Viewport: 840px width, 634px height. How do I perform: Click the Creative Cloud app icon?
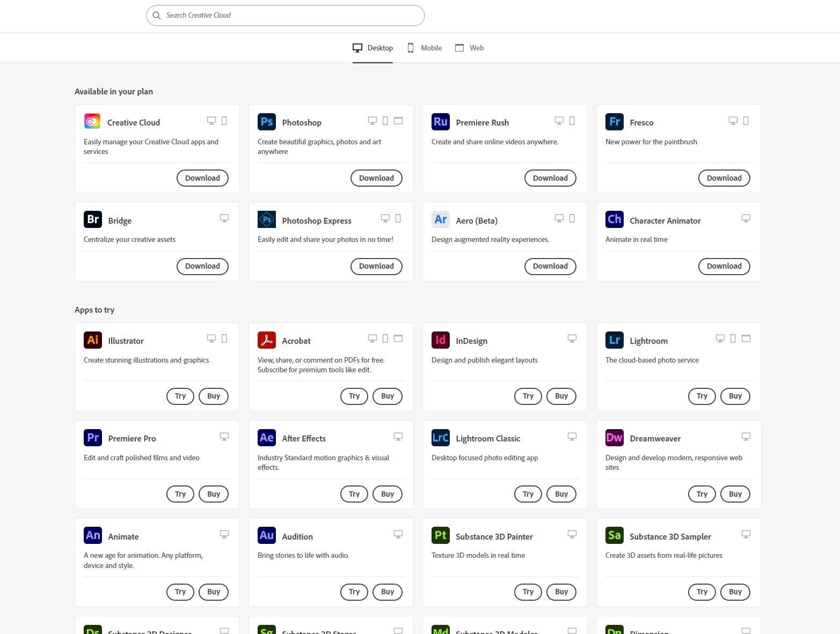coord(92,121)
